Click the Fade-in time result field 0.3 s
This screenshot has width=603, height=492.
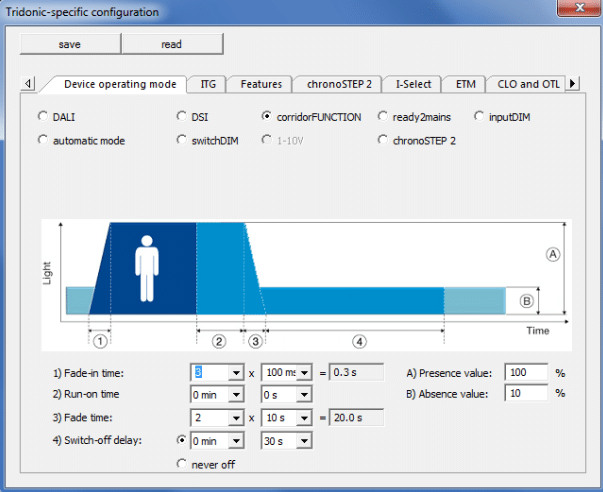tap(356, 372)
